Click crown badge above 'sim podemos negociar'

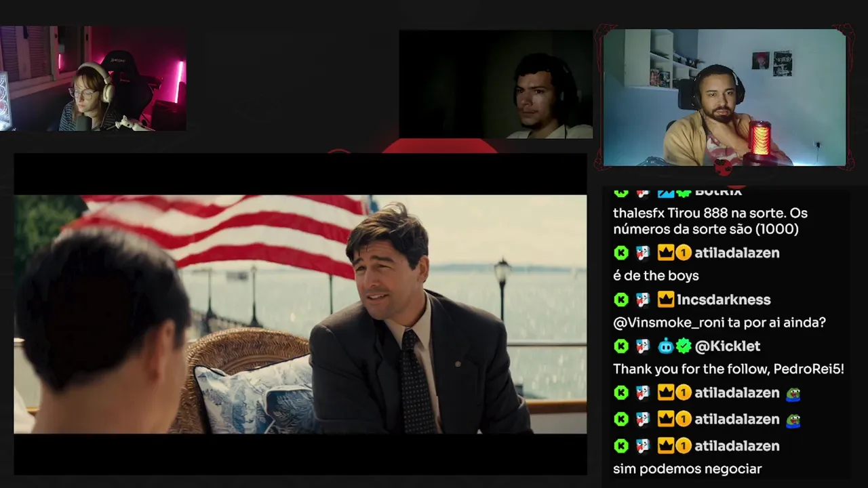point(666,445)
